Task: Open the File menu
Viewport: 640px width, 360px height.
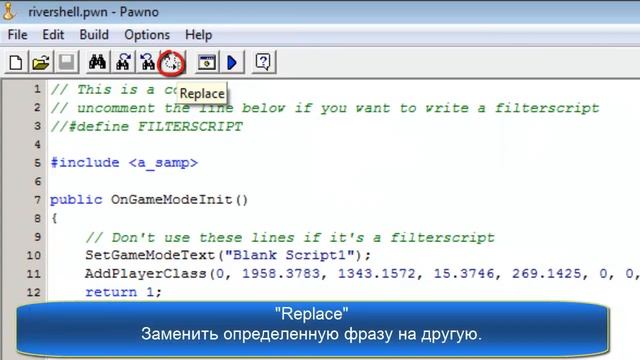Action: (18, 35)
